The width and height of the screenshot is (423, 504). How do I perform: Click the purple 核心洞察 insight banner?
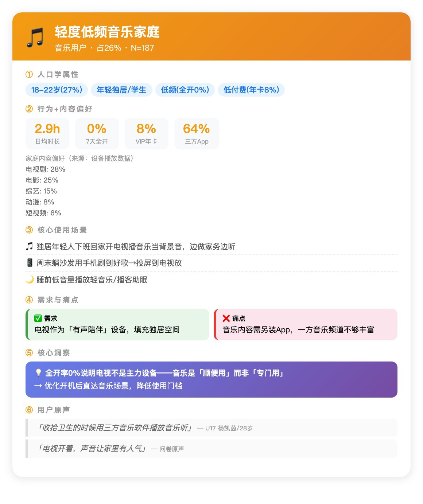[x=211, y=379]
